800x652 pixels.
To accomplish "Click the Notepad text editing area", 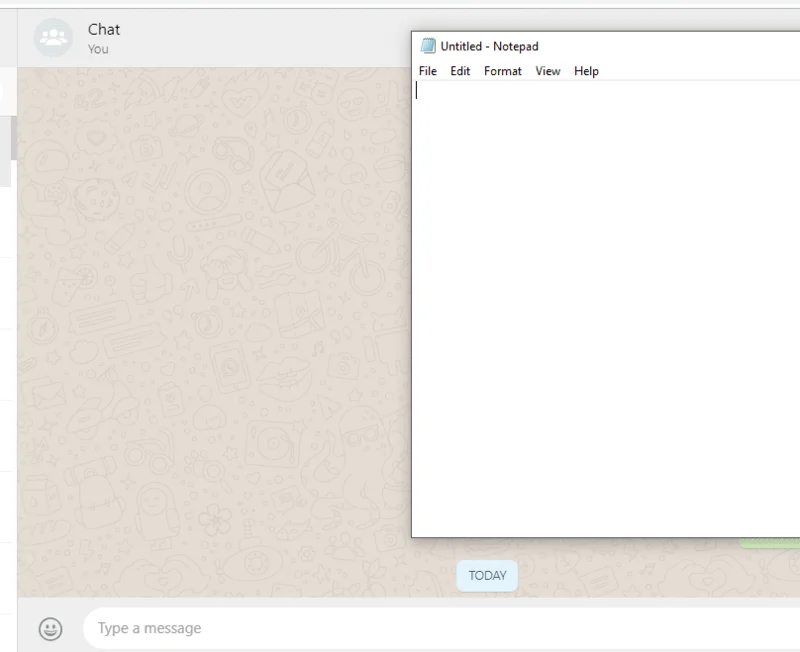I will coord(606,308).
